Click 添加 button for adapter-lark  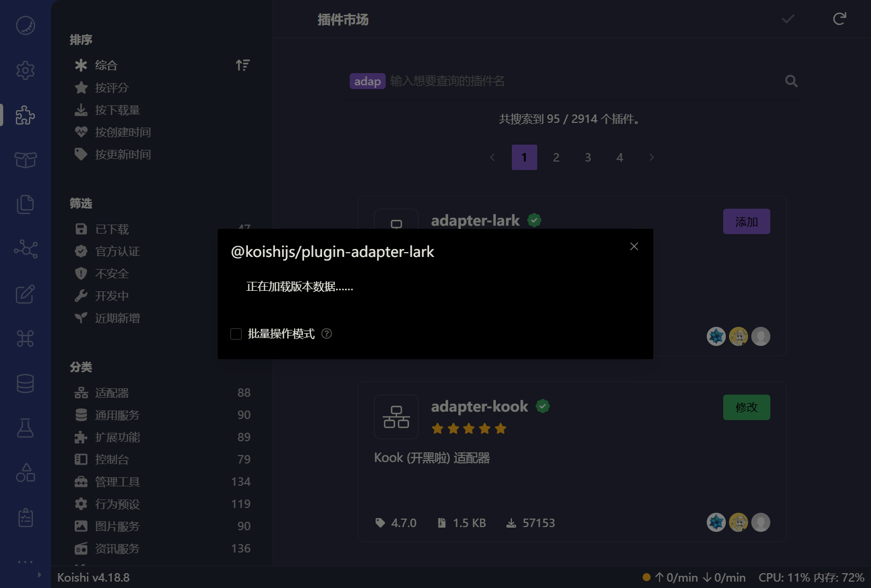(746, 221)
